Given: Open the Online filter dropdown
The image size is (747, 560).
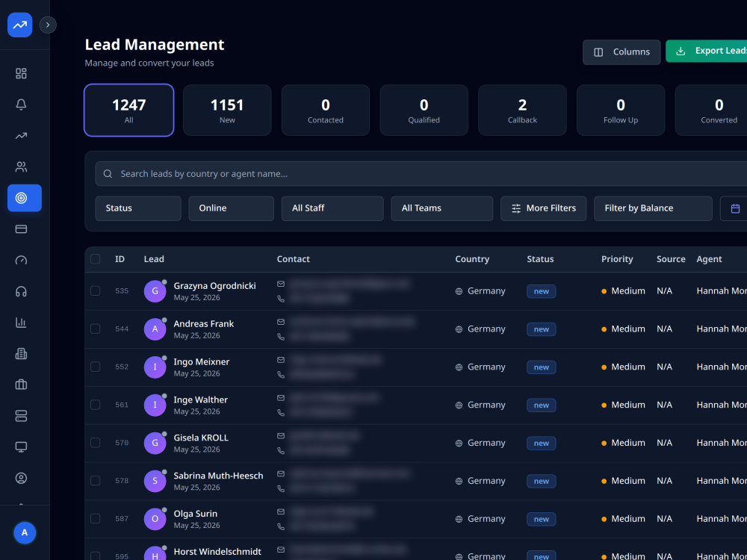Looking at the screenshot, I should pyautogui.click(x=231, y=208).
